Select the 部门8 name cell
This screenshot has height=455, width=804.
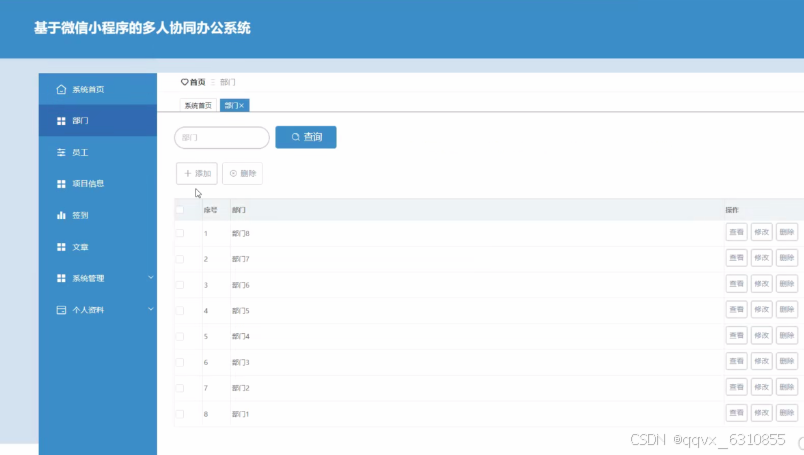point(240,233)
